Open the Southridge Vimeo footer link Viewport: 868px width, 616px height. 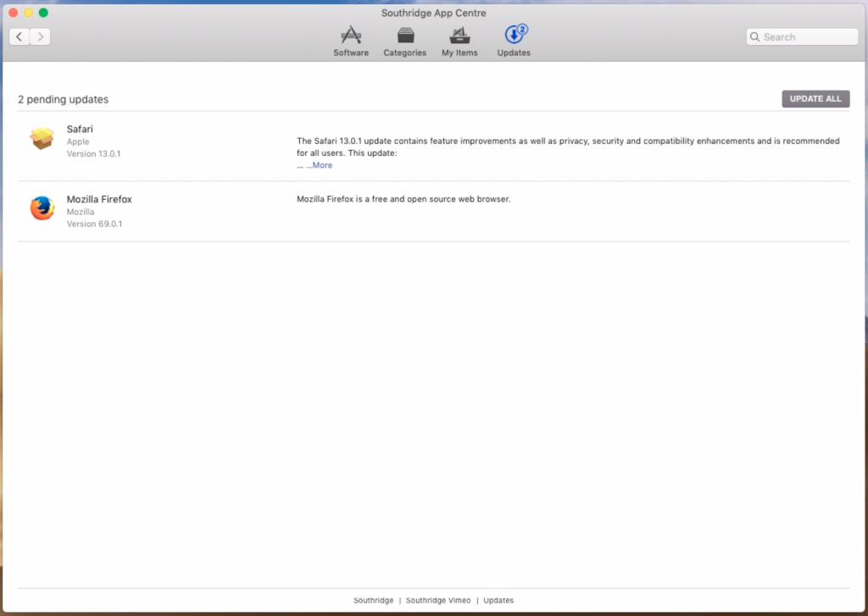coord(438,601)
